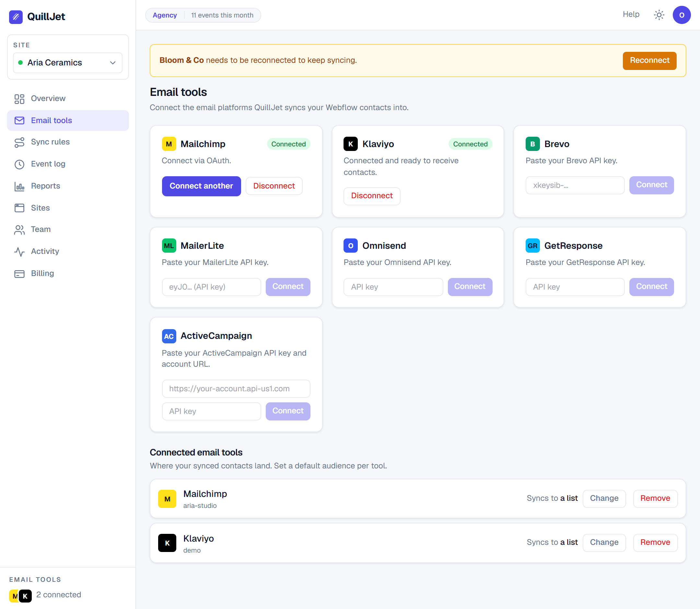Click Connect on the ActiveCampaign card
This screenshot has width=700, height=609.
pyautogui.click(x=288, y=411)
